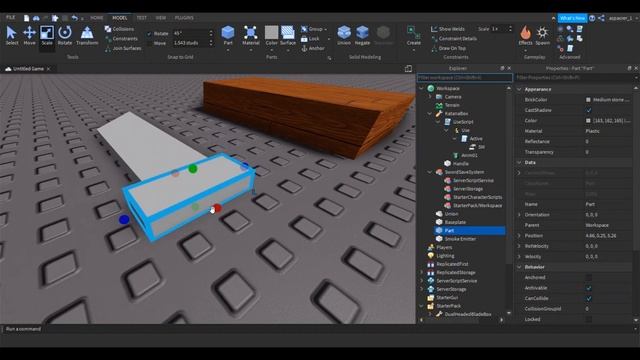
Task: Click the Anchor icon in Parts group
Action: coord(304,48)
